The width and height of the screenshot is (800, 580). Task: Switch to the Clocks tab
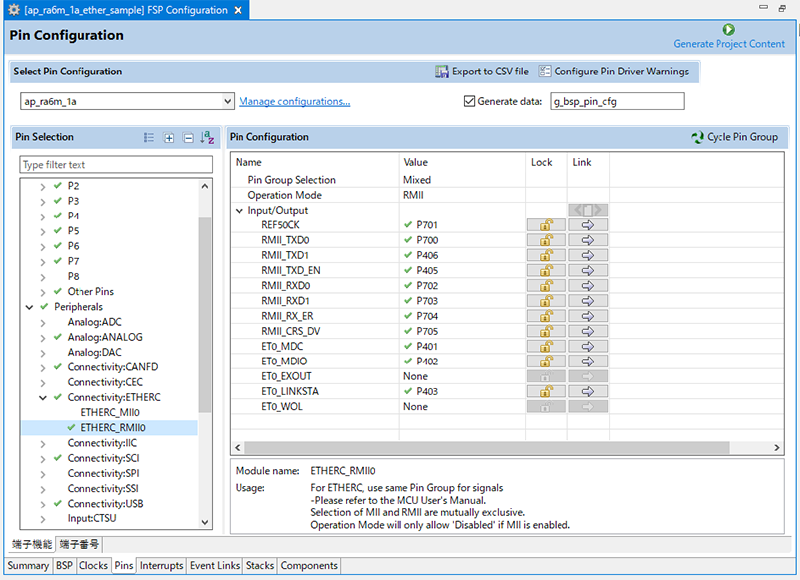point(93,566)
